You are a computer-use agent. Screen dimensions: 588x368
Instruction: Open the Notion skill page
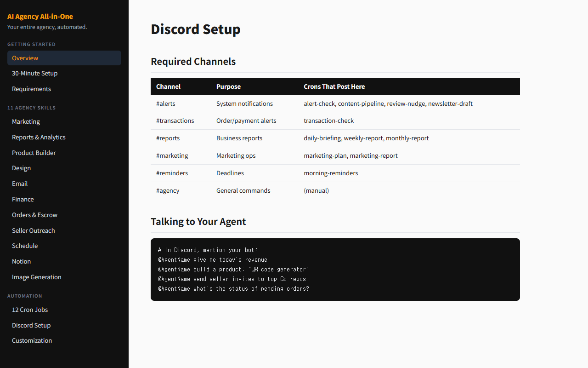(22, 261)
